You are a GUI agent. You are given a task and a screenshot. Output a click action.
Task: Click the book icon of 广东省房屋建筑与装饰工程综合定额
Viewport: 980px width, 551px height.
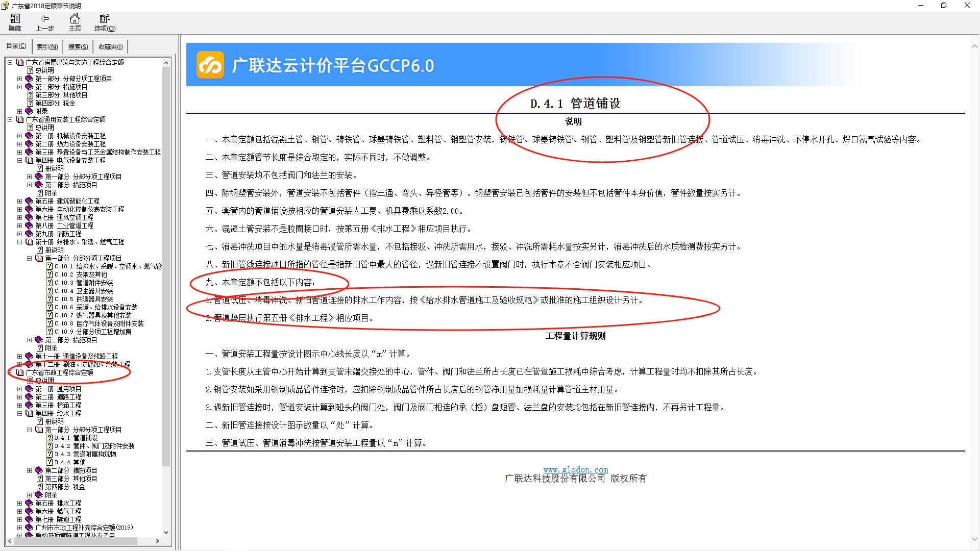20,62
